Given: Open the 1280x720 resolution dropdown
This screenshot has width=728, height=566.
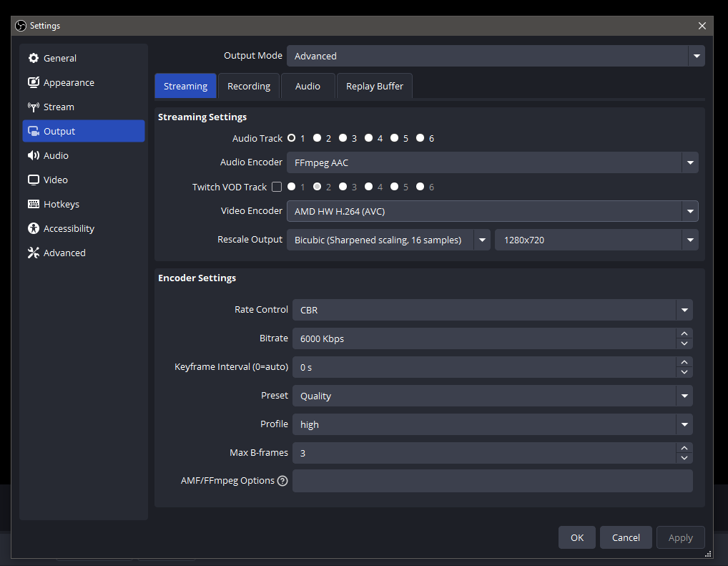Looking at the screenshot, I should click(x=596, y=240).
